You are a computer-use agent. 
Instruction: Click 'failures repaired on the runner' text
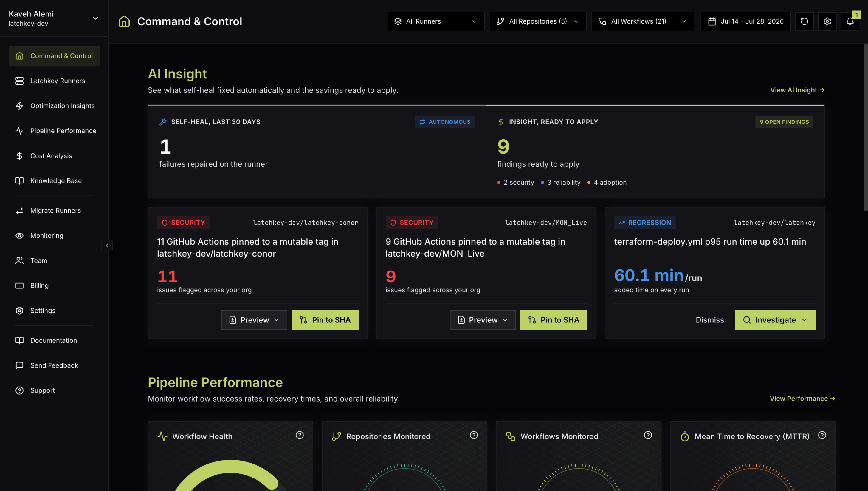[x=213, y=164]
